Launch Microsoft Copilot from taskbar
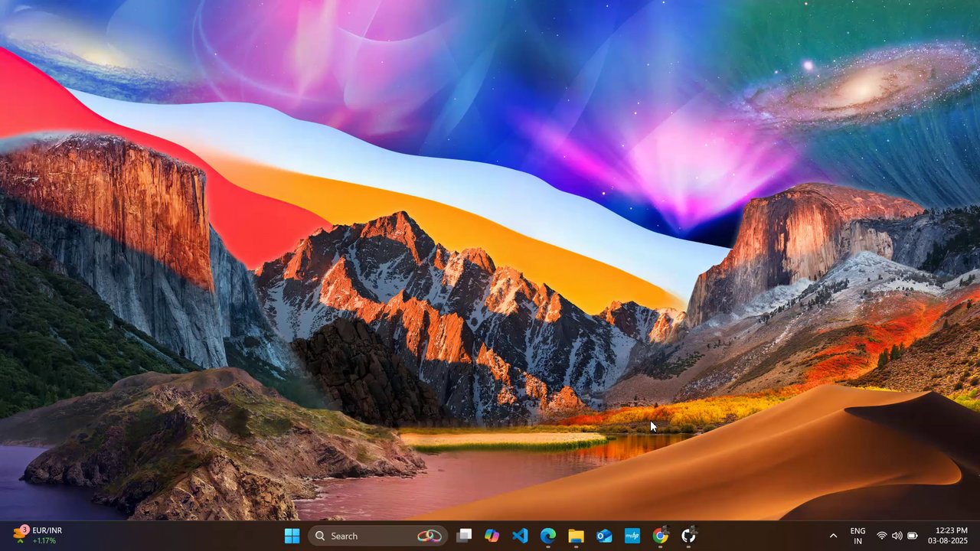Screen dimensions: 980x551 [492, 536]
